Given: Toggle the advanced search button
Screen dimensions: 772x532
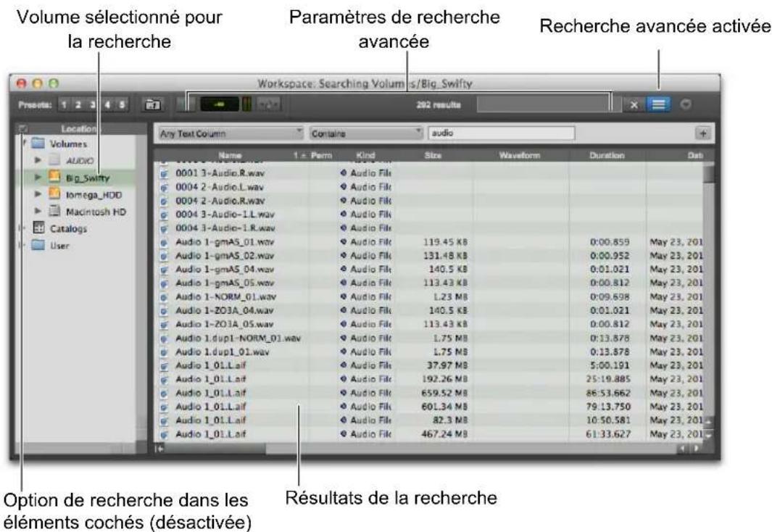Looking at the screenshot, I should [x=658, y=105].
